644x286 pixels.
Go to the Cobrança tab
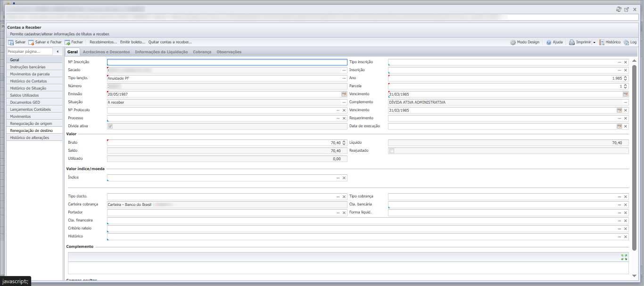tap(202, 52)
